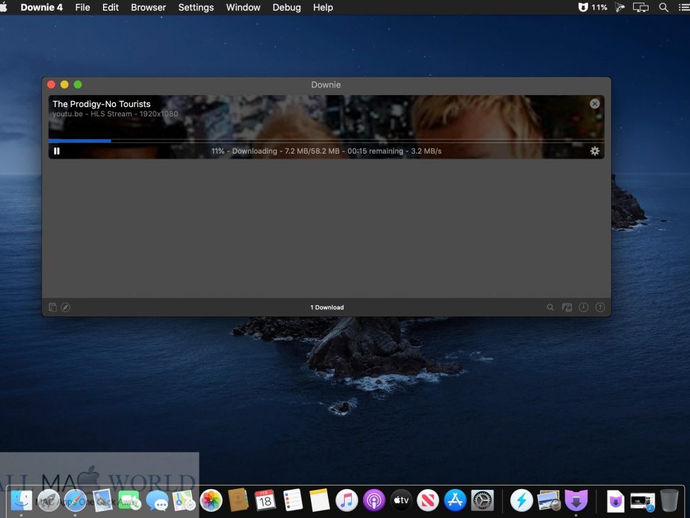Open the Browser menu
The image size is (690, 518).
pyautogui.click(x=148, y=7)
